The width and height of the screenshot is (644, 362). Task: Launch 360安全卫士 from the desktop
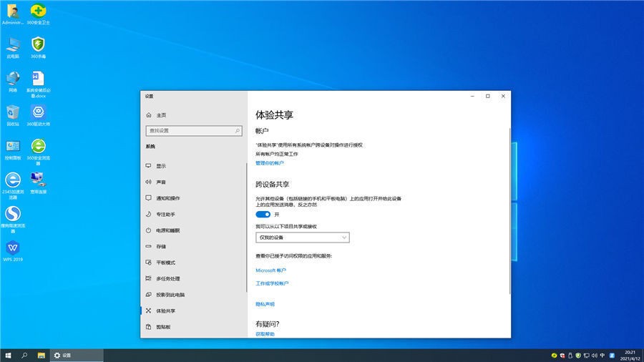[38, 12]
